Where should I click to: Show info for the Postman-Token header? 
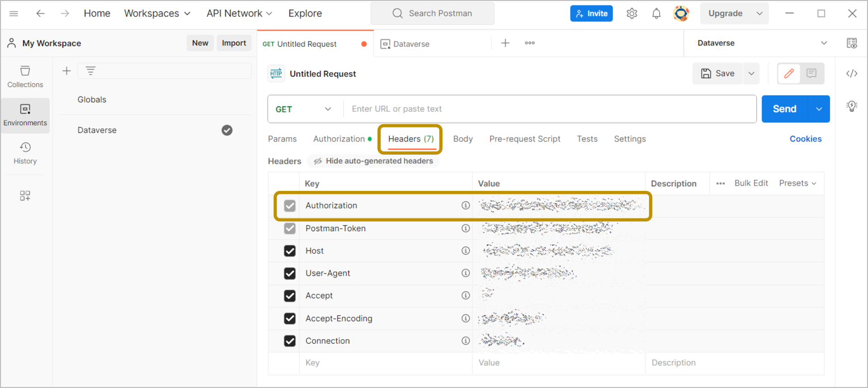pos(466,228)
